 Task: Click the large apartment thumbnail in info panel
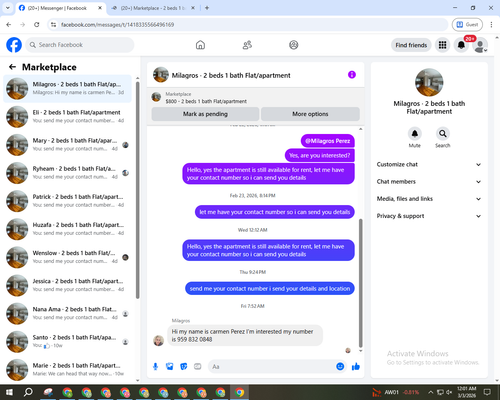click(429, 83)
